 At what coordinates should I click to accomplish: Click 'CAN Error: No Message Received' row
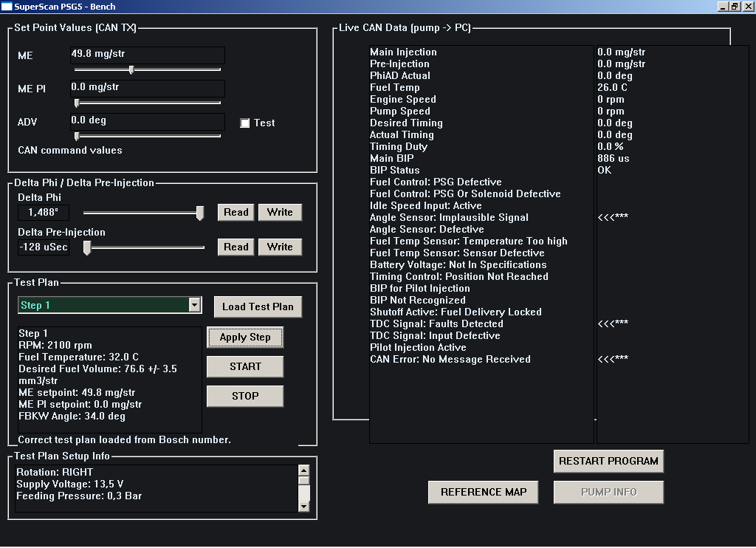click(x=450, y=360)
